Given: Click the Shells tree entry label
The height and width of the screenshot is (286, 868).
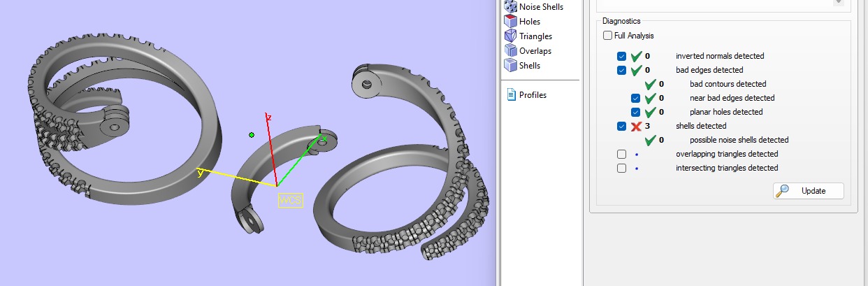Looking at the screenshot, I should (530, 66).
